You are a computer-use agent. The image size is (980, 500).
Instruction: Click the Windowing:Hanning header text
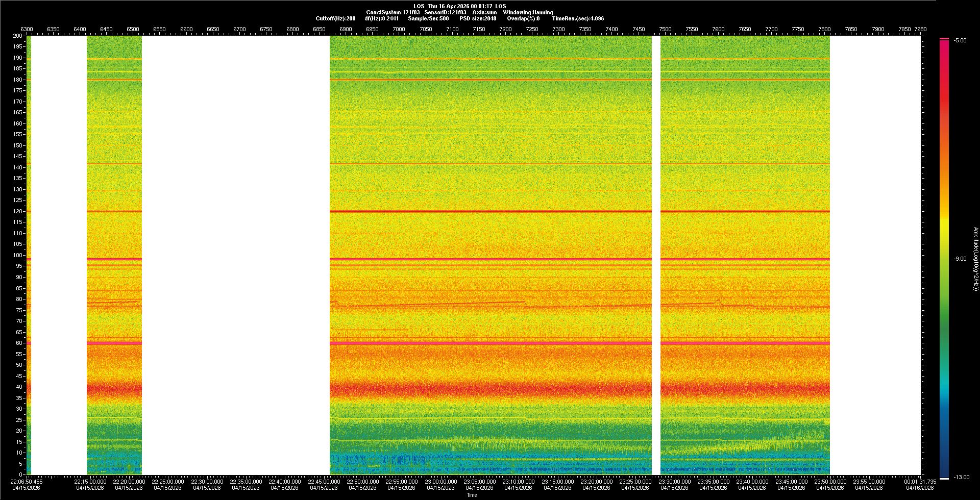coord(528,12)
